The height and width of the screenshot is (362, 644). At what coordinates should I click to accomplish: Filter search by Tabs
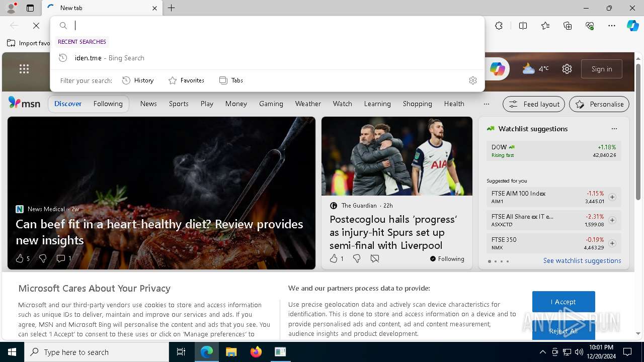pyautogui.click(x=231, y=80)
